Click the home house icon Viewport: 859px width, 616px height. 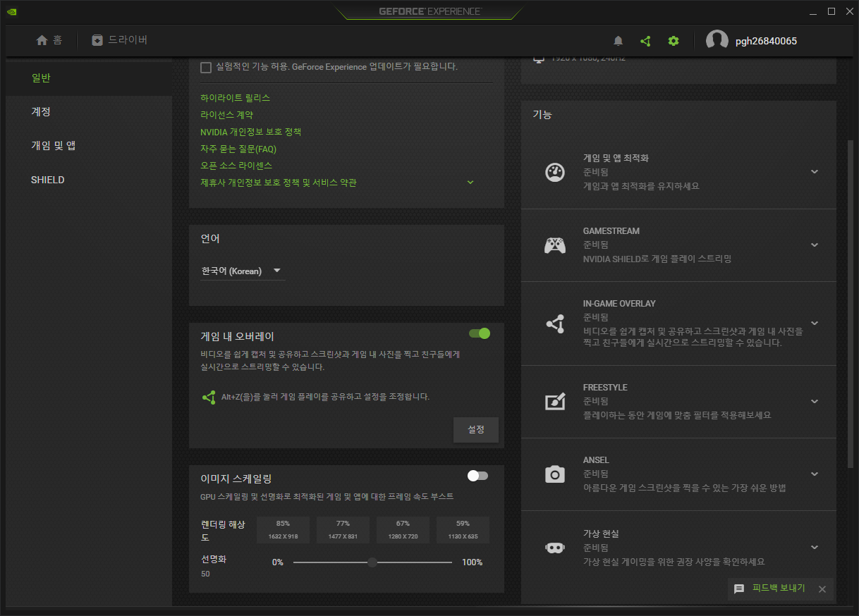[42, 40]
